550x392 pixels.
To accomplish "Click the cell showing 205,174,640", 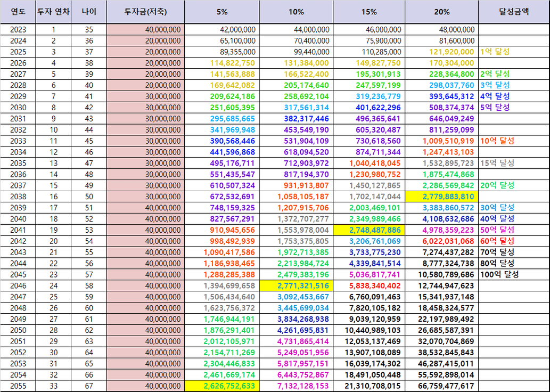I will 296,85.
